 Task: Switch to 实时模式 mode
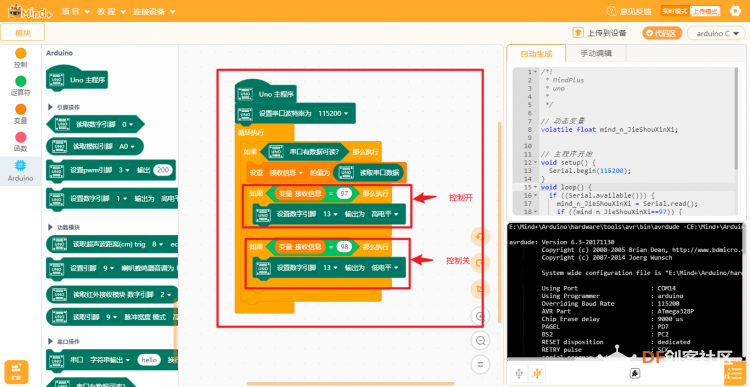[674, 11]
